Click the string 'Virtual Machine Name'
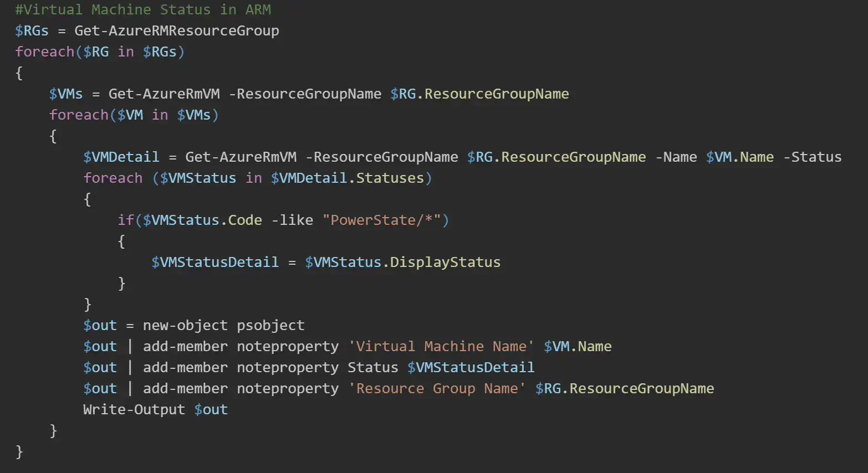 (441, 346)
